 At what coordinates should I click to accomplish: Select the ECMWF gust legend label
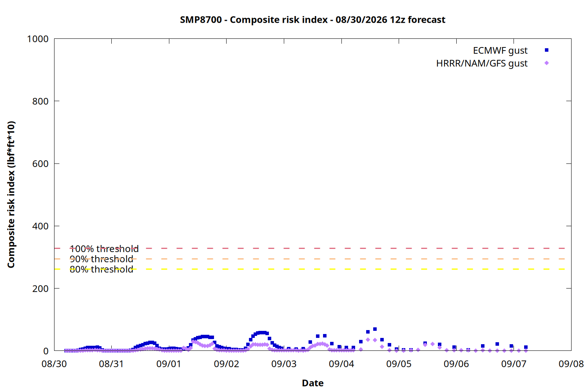tap(500, 51)
